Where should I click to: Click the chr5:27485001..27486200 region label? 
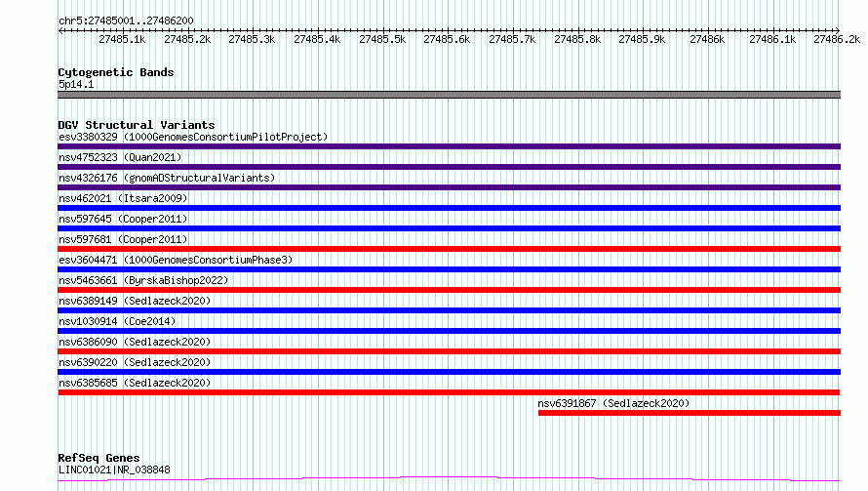pyautogui.click(x=126, y=21)
